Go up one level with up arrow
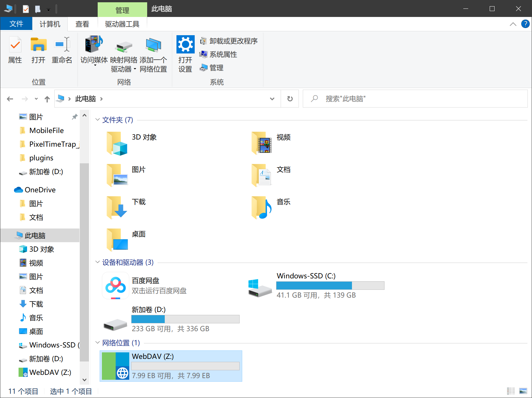Screen dimensions: 532x398 point(47,99)
